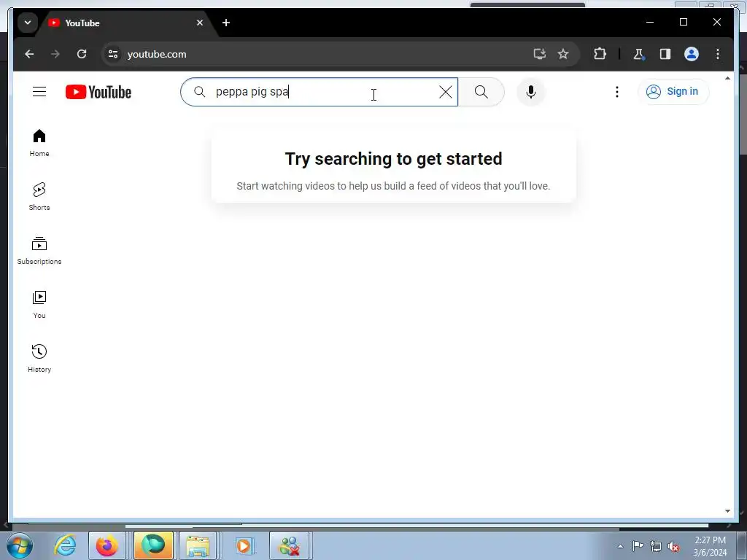
Task: Open the Windows Start menu
Action: (x=20, y=545)
